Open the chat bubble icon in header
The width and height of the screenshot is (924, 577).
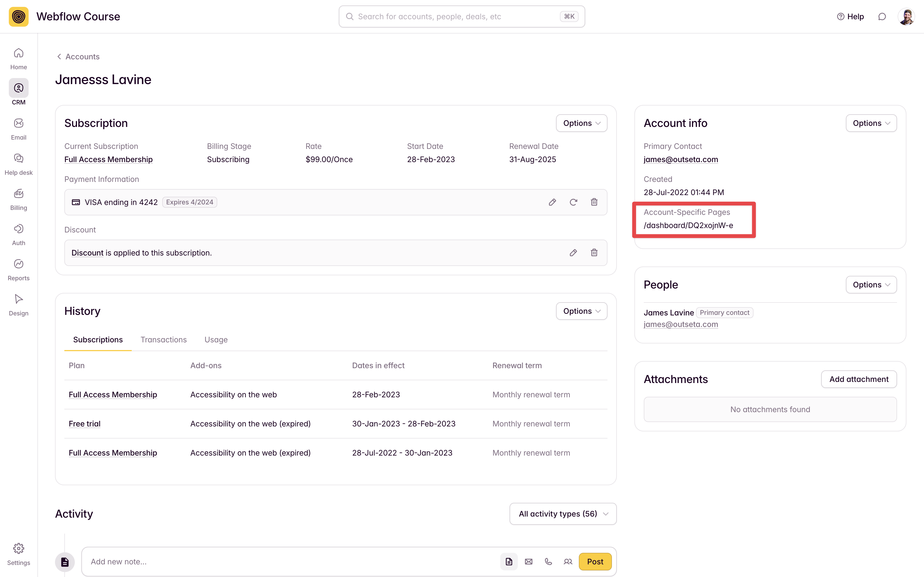coord(882,16)
